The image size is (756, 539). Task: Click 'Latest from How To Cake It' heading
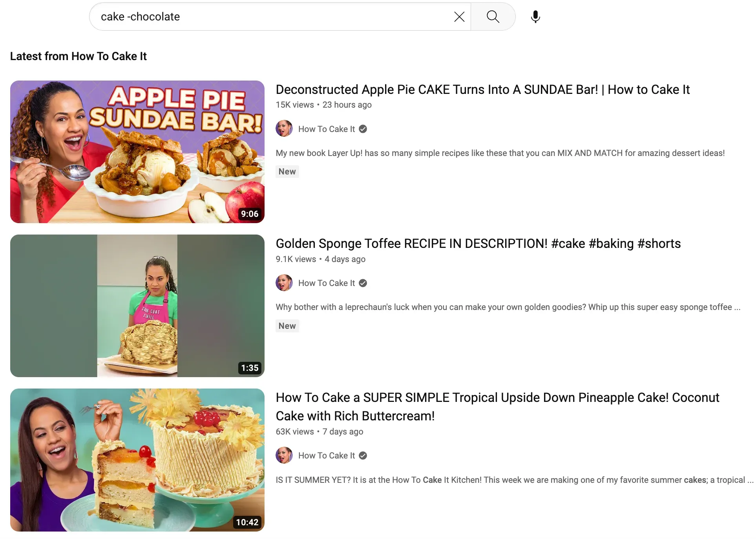[78, 56]
